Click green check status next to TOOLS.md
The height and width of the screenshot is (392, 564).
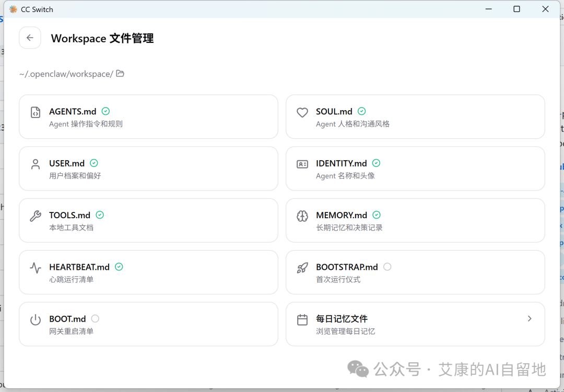point(100,215)
